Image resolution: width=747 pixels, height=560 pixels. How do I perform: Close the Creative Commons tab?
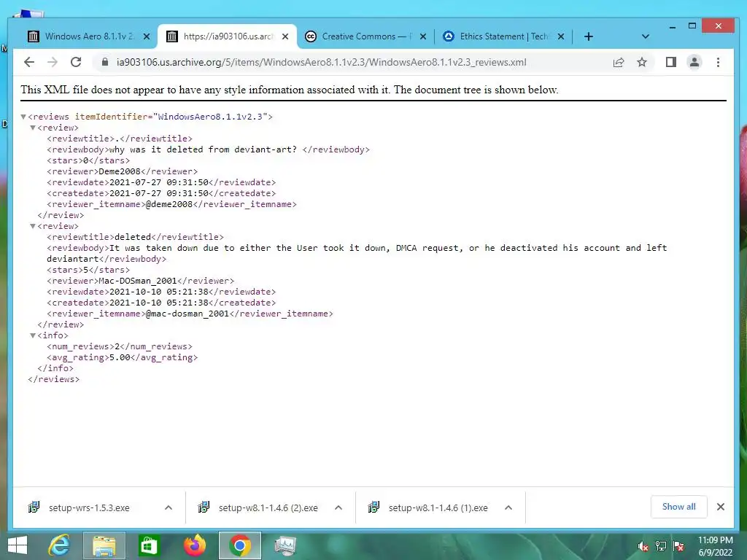(x=422, y=36)
